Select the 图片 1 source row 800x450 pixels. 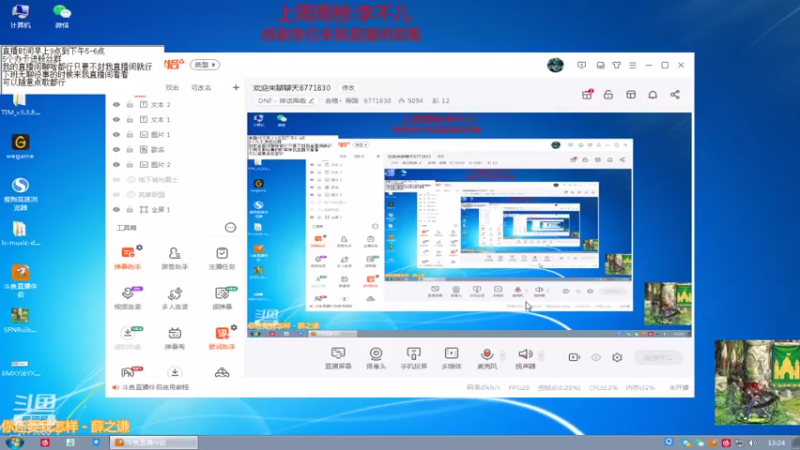point(175,134)
